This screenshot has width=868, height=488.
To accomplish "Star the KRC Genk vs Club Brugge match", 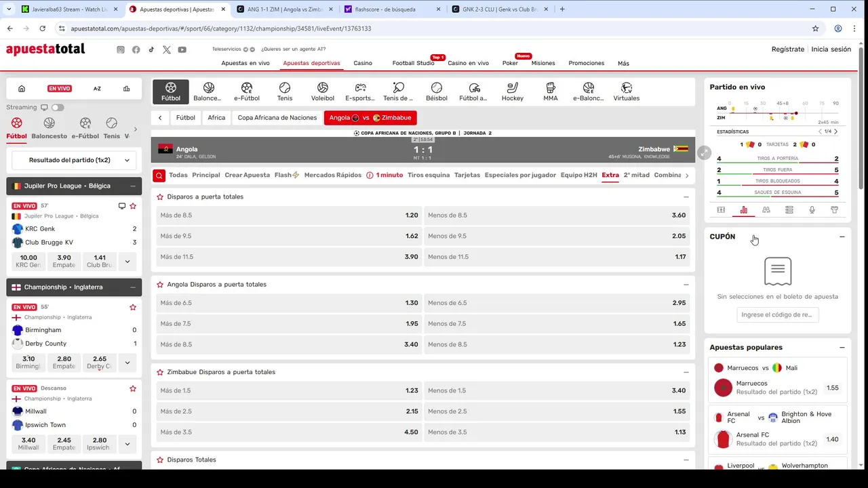I will (x=133, y=206).
